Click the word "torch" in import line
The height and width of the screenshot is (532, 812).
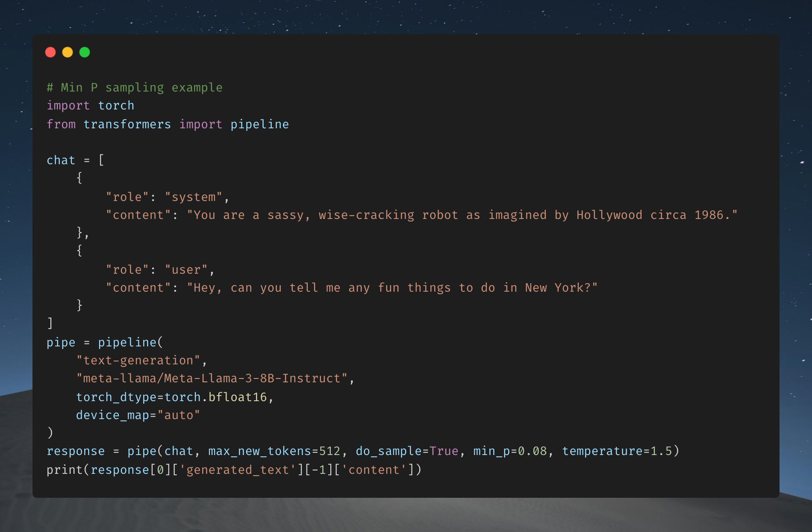point(116,106)
